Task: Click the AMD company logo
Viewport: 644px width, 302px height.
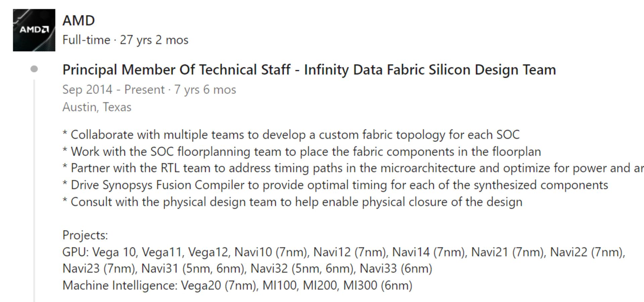Action: click(34, 30)
